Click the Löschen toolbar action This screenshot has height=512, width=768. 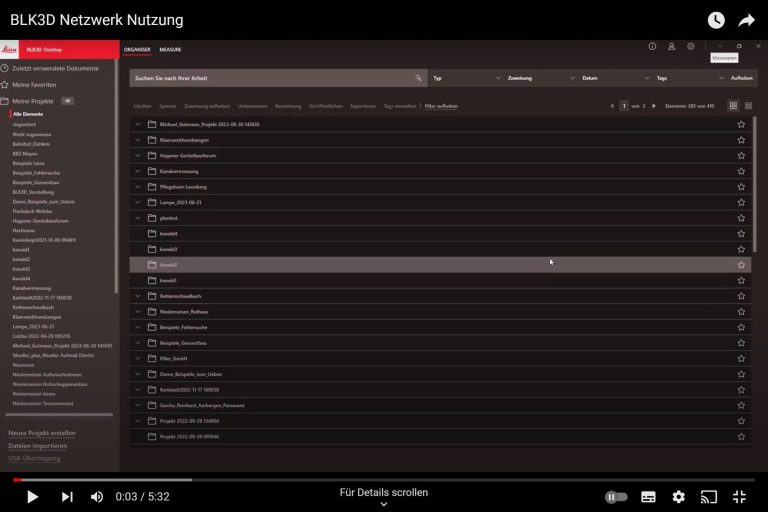click(143, 106)
